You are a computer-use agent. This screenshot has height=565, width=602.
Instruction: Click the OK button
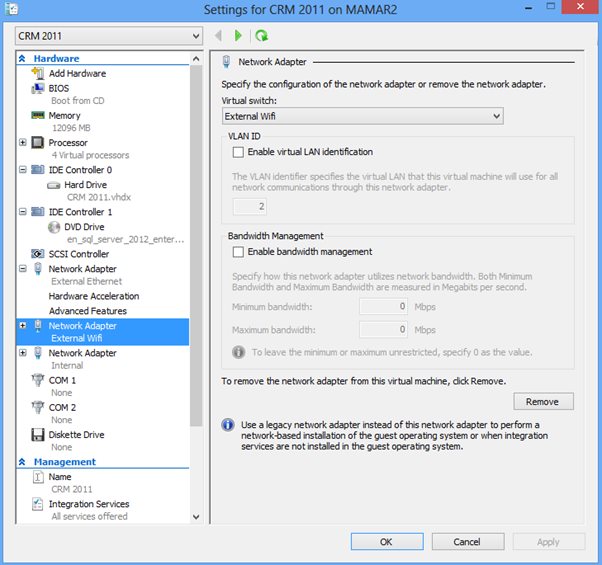pos(386,541)
